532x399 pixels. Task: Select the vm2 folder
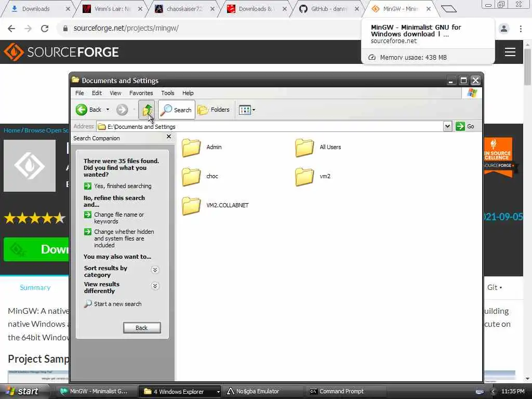[313, 177]
